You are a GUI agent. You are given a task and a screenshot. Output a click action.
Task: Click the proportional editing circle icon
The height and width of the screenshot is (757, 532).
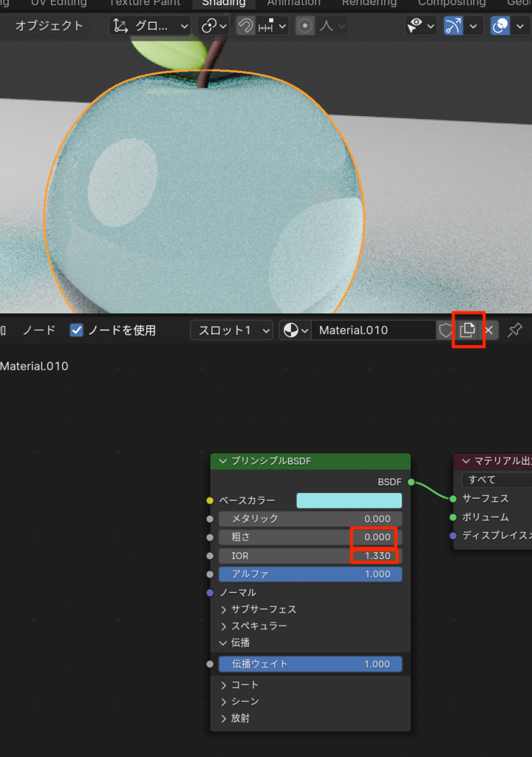[x=304, y=26]
